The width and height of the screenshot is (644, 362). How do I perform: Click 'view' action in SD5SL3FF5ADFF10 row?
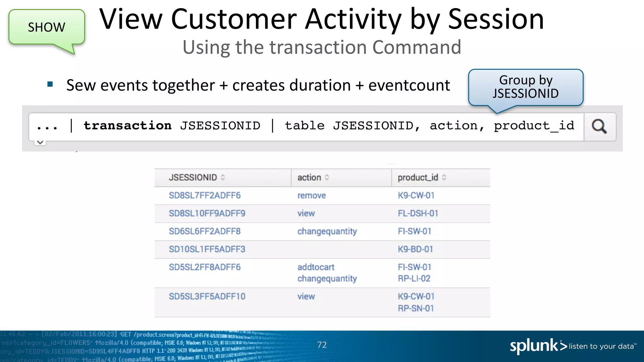click(306, 296)
